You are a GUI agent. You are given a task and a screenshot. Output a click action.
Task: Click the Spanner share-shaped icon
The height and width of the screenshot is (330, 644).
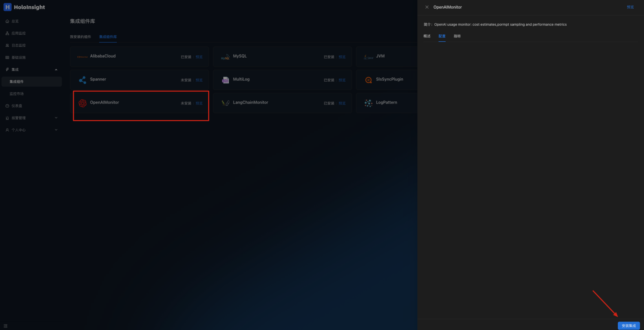(x=82, y=80)
